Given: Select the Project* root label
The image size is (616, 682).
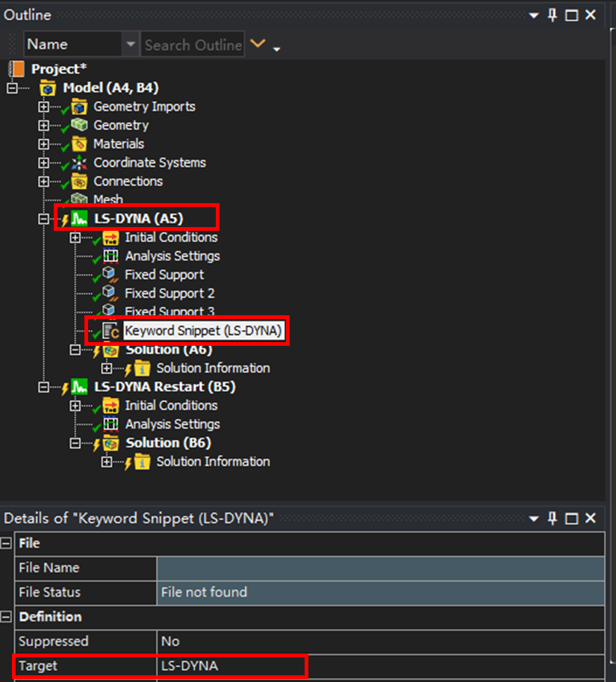Looking at the screenshot, I should pos(59,69).
